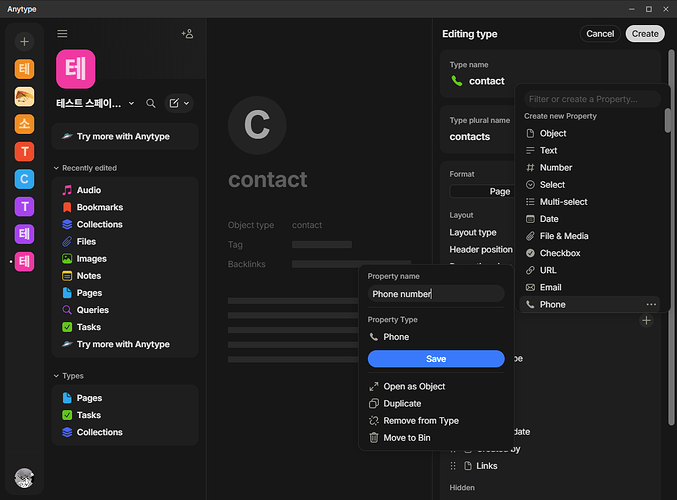Choose Date property type

tap(589, 219)
